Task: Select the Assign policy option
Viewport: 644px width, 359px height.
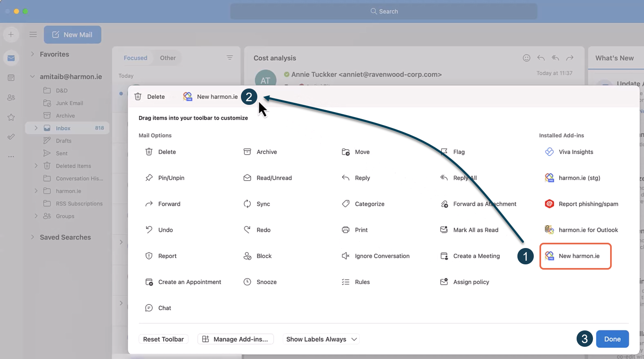Action: 465,282
